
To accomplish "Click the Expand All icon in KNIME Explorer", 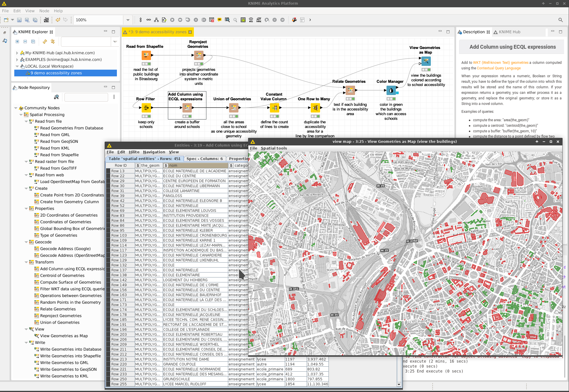I will tap(17, 42).
